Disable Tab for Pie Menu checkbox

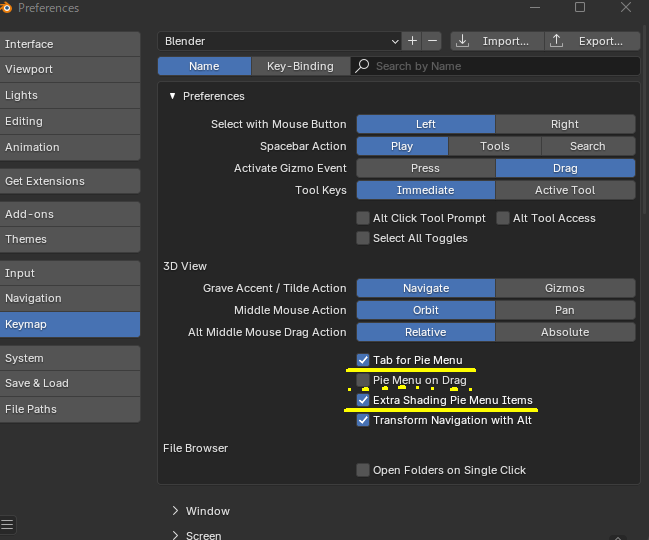click(x=363, y=360)
